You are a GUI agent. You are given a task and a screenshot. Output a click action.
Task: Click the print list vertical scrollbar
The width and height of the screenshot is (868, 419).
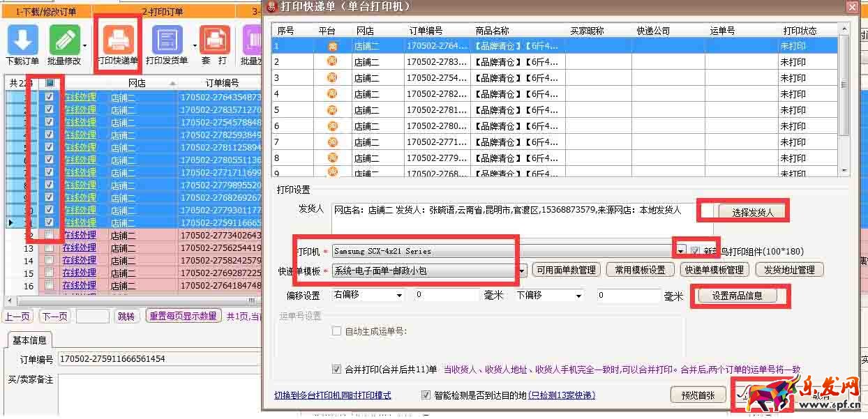pos(844,98)
